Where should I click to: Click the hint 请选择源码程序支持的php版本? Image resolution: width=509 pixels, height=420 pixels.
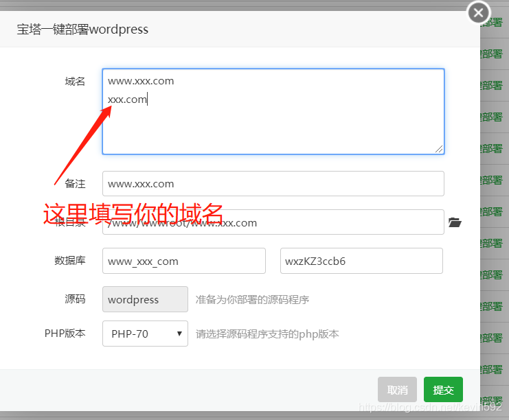[x=267, y=334]
